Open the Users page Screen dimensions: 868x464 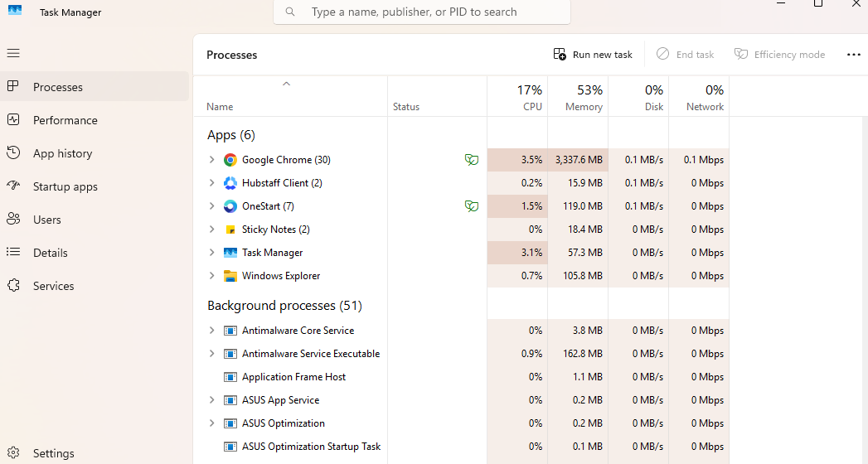pyautogui.click(x=95, y=220)
